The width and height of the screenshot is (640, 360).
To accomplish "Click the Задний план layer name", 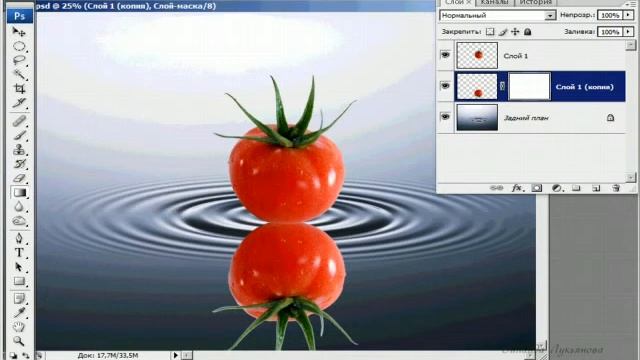I will pyautogui.click(x=526, y=118).
